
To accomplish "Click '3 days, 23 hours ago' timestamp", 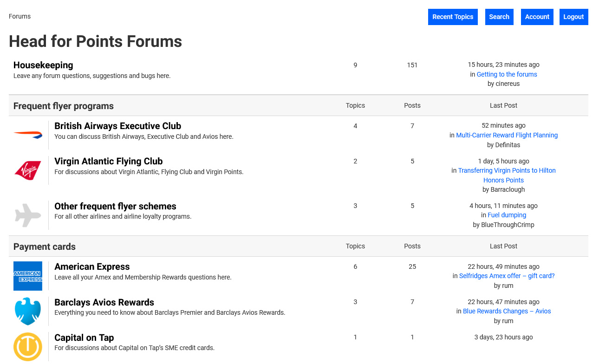I will click(x=503, y=337).
